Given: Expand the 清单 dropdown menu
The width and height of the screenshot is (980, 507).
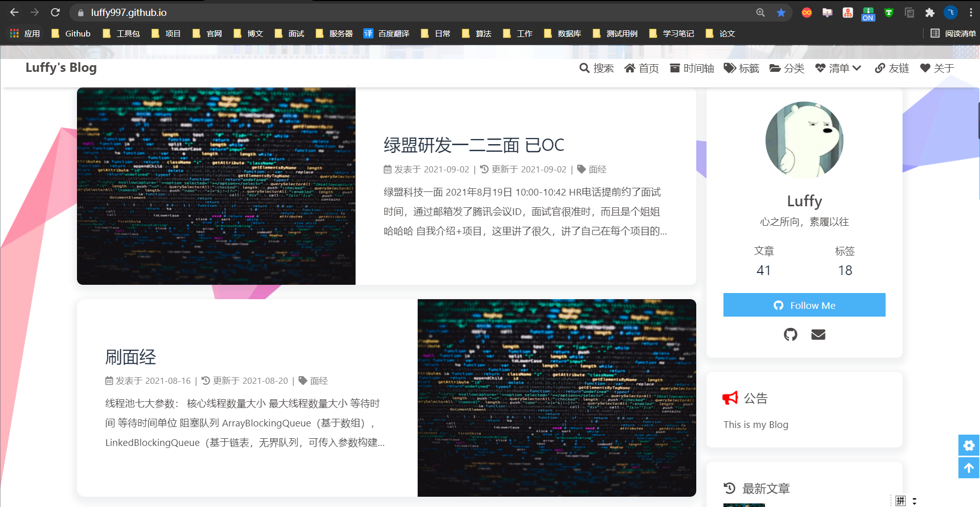Looking at the screenshot, I should 838,68.
